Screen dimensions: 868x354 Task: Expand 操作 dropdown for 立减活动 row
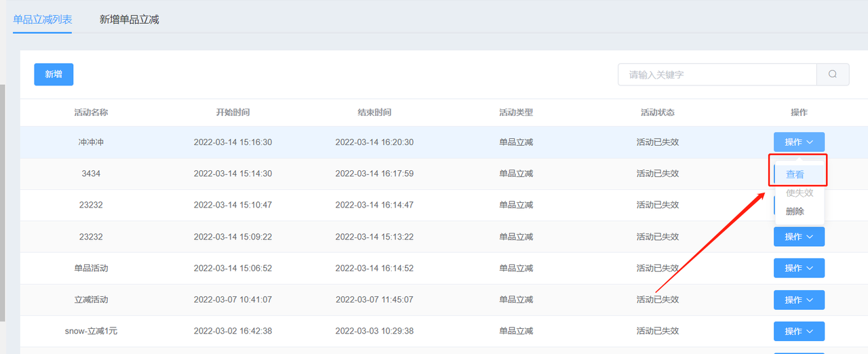(799, 300)
